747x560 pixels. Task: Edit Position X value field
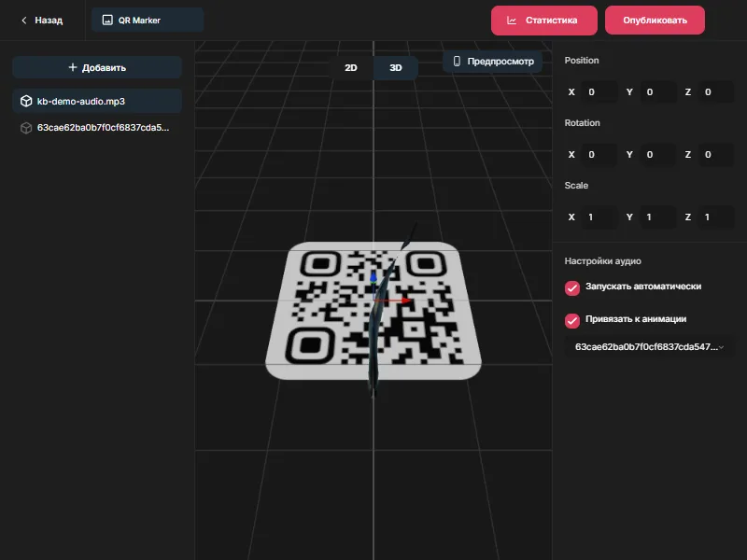click(600, 91)
